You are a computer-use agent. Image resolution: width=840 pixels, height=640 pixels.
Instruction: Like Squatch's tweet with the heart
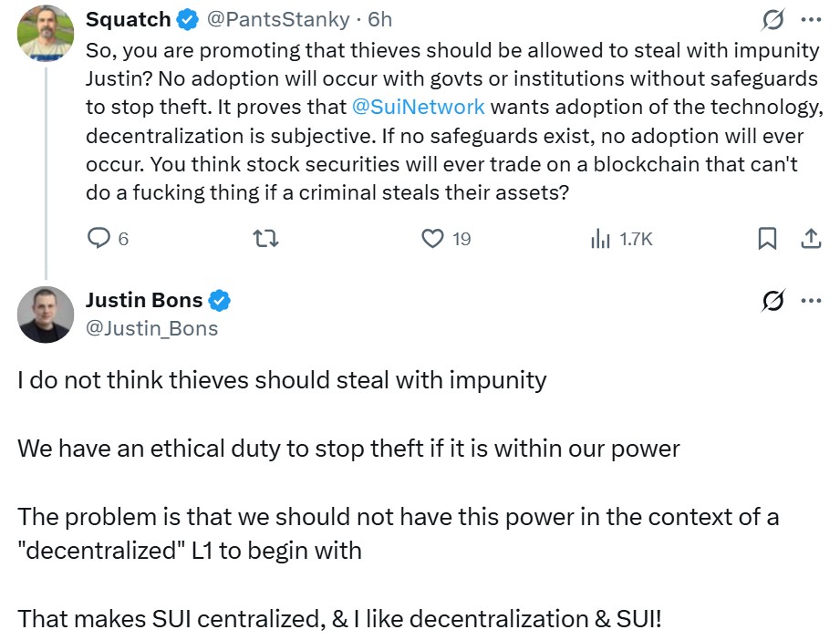(x=432, y=239)
